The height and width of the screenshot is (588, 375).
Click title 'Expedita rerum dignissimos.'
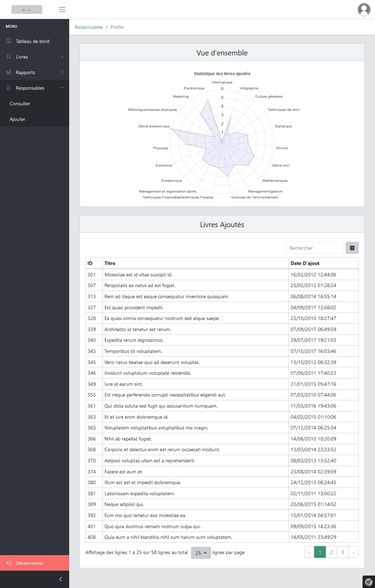[134, 340]
